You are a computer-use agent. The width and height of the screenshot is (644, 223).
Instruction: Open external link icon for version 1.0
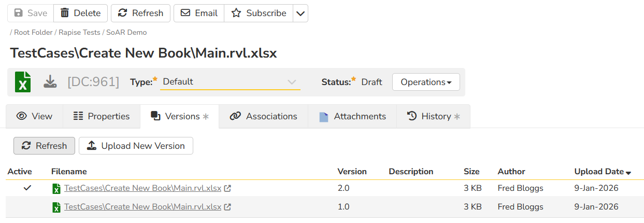[x=227, y=207]
